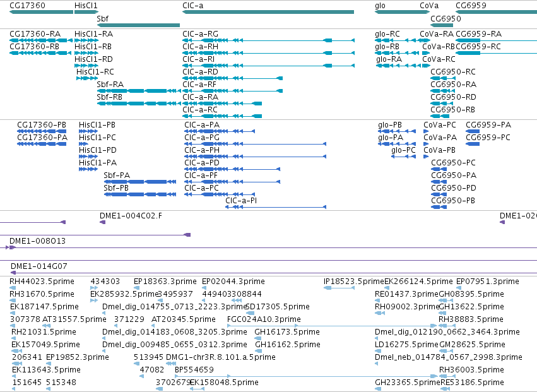Screen dimensions: 537x392
Task: Click transcript label CG6959-RA
Action: [x=478, y=34]
